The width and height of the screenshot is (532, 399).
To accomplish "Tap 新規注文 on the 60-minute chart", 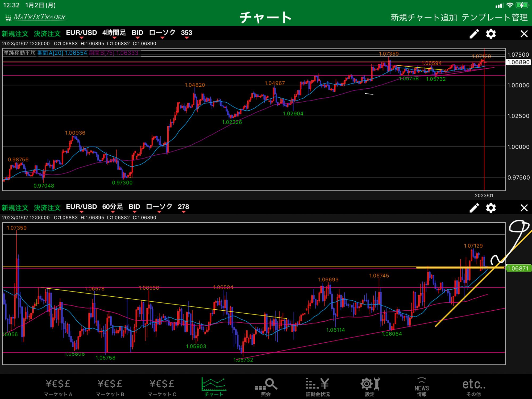I will (15, 208).
